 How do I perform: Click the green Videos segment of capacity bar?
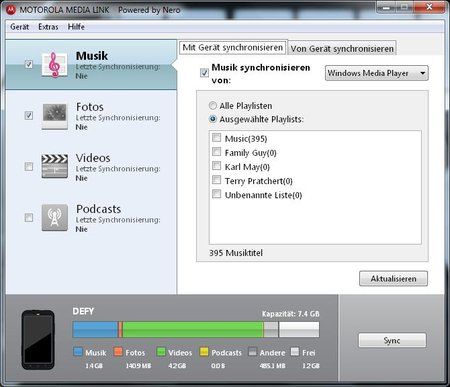(193, 329)
